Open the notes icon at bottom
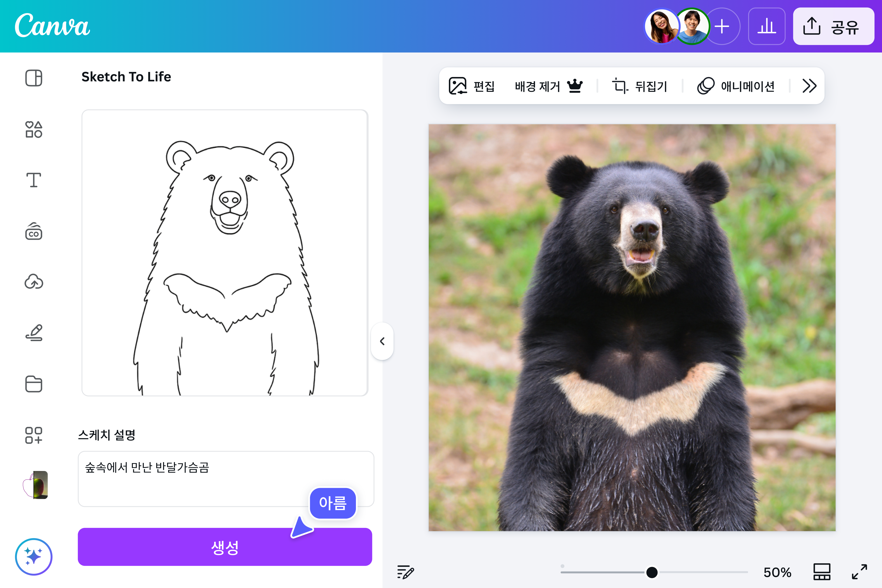Image resolution: width=882 pixels, height=588 pixels. [x=405, y=572]
